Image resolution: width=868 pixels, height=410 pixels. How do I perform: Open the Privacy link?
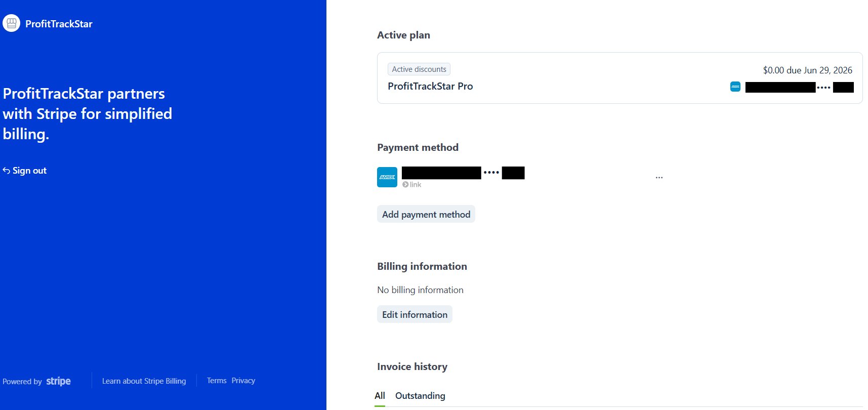(x=243, y=381)
